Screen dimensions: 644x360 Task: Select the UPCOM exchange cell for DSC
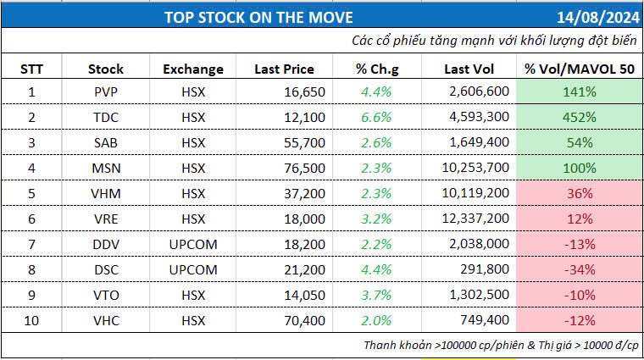pos(193,269)
